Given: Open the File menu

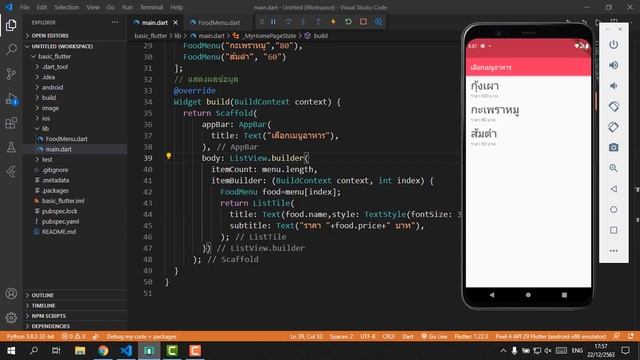Looking at the screenshot, I should pos(24,7).
